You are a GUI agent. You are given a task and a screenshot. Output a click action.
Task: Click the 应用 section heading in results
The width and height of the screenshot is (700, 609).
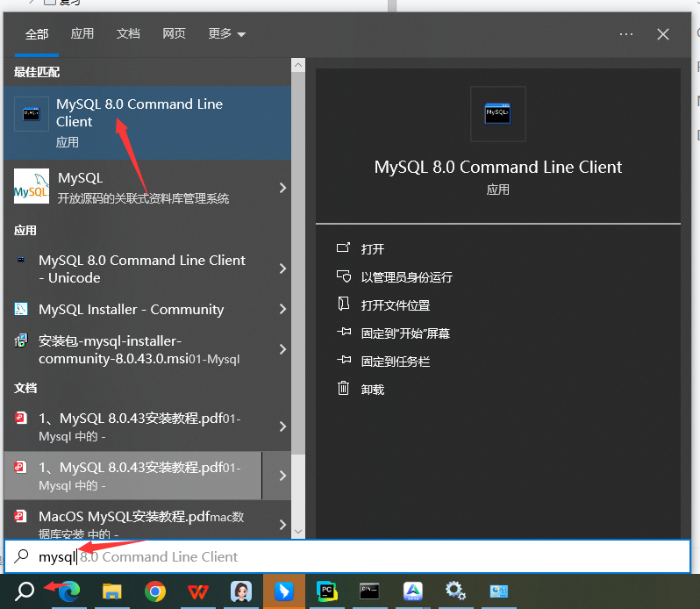pyautogui.click(x=25, y=231)
